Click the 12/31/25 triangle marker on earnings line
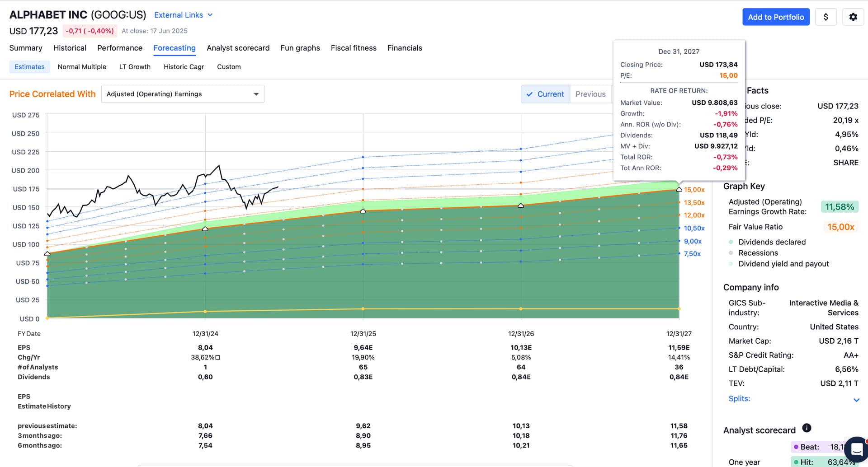Image resolution: width=868 pixels, height=467 pixels. tap(363, 211)
